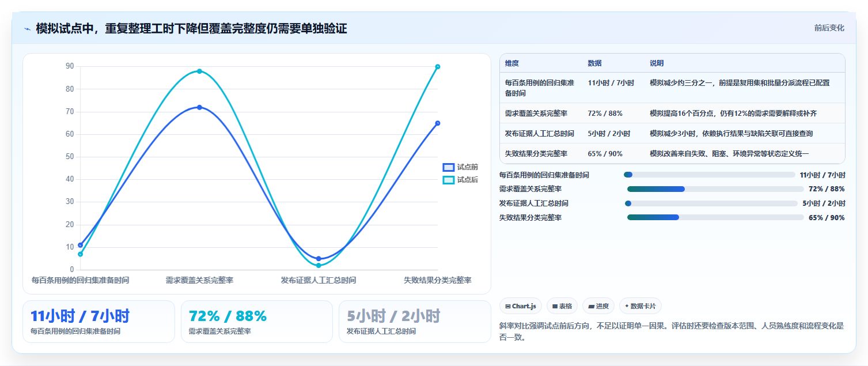Click the 前后变化 badge in the header
This screenshot has height=366, width=868.
(829, 28)
